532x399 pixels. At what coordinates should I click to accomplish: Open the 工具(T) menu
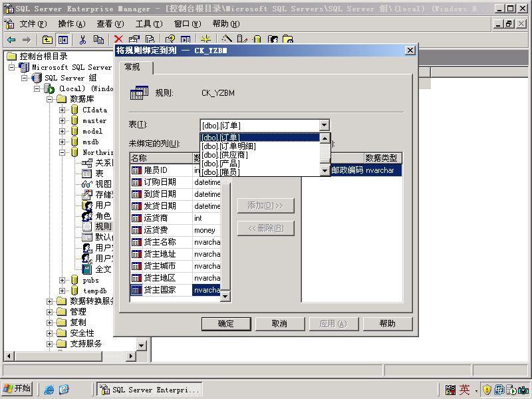(148, 24)
